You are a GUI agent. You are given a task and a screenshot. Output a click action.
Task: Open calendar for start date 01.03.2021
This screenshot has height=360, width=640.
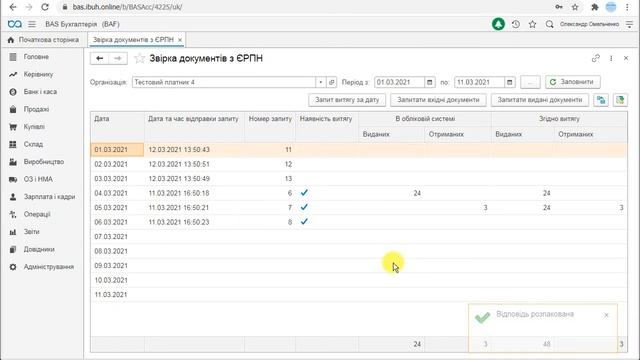[430, 82]
